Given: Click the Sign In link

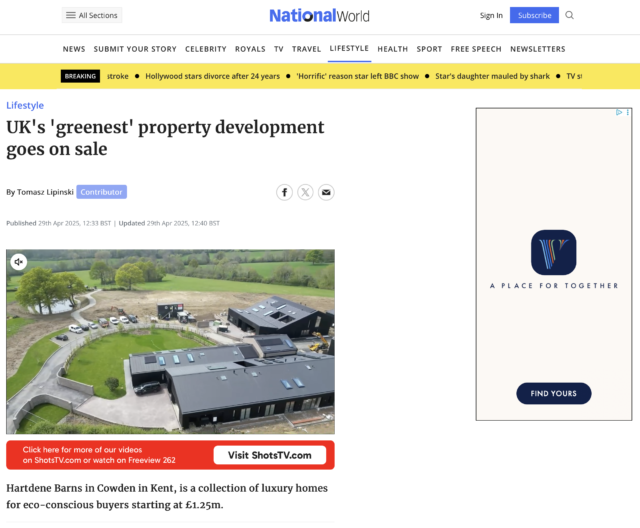Looking at the screenshot, I should point(491,15).
